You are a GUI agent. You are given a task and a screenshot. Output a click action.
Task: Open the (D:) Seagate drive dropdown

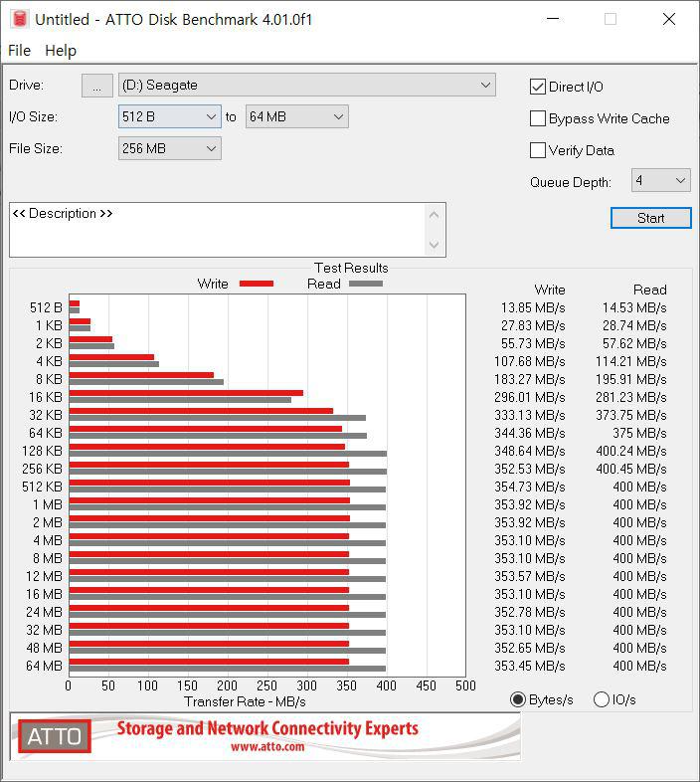(306, 86)
